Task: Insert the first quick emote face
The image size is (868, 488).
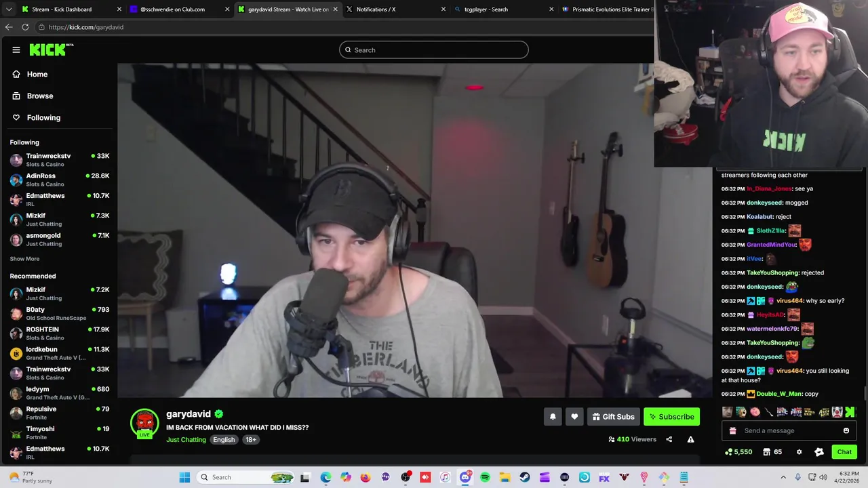Action: coord(727,412)
